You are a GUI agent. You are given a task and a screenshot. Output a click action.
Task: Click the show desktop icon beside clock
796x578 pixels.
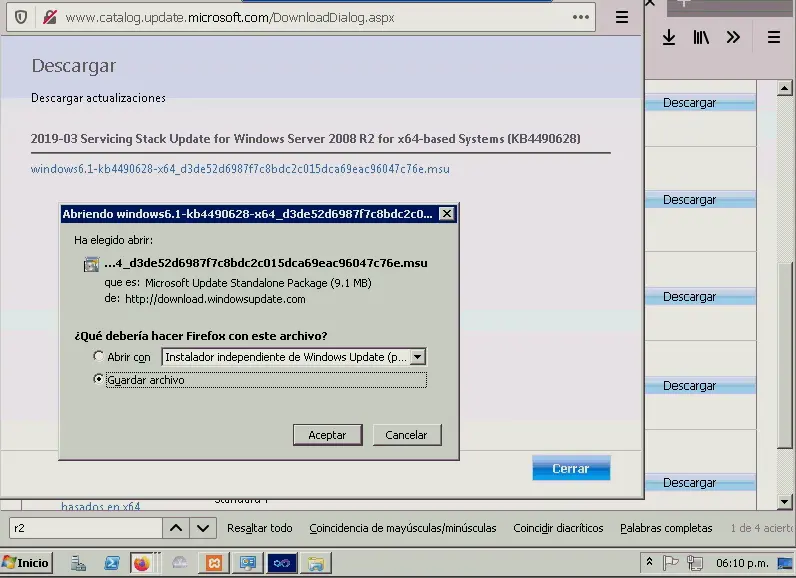[x=785, y=563]
